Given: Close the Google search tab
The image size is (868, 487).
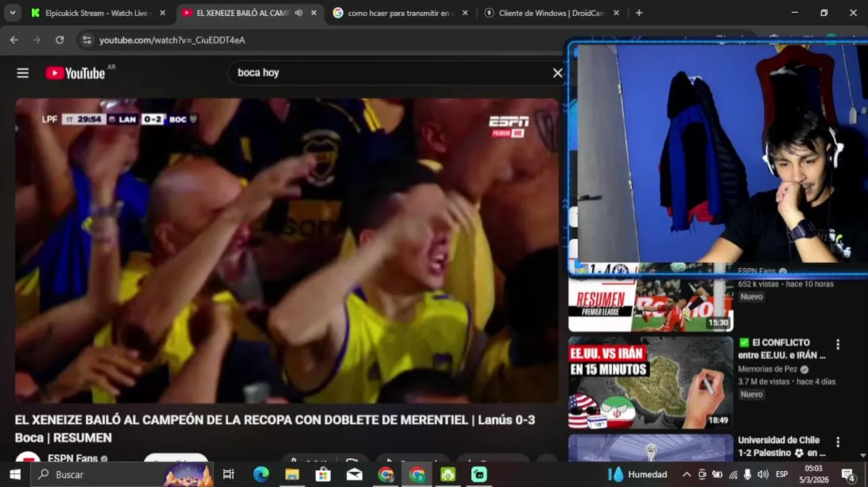Looking at the screenshot, I should click(x=465, y=13).
